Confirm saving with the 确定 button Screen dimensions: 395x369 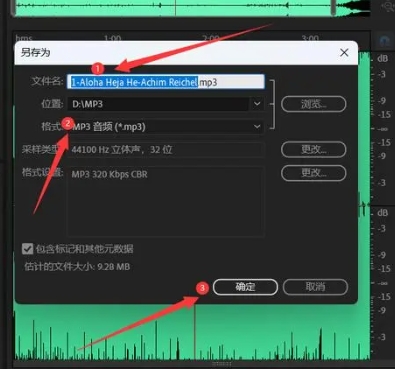[x=245, y=287]
